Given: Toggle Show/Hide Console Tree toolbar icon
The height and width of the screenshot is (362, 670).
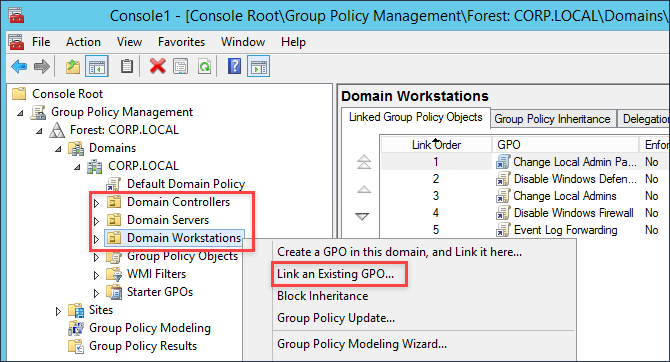Looking at the screenshot, I should [x=97, y=67].
